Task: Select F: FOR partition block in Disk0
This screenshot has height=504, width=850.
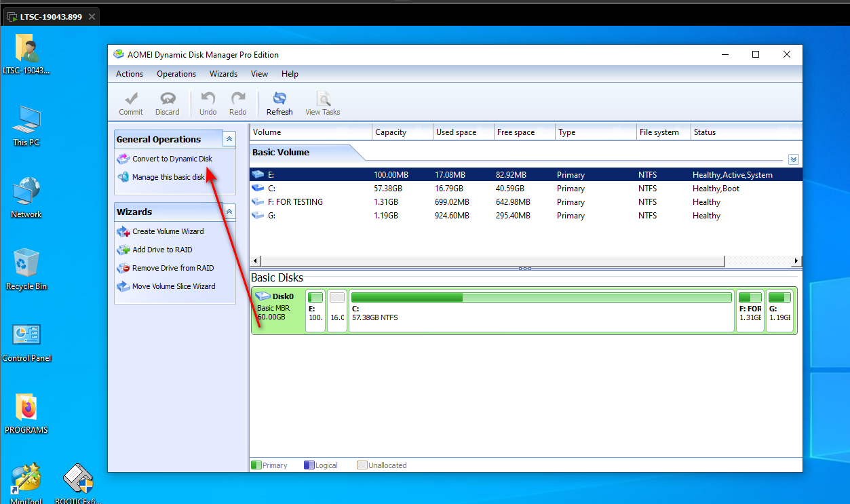Action: 750,311
